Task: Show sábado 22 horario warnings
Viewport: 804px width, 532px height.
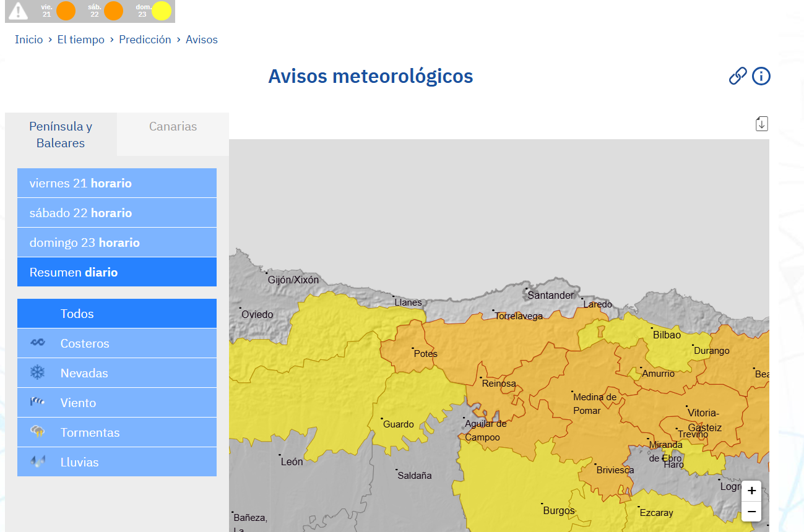Action: click(116, 213)
